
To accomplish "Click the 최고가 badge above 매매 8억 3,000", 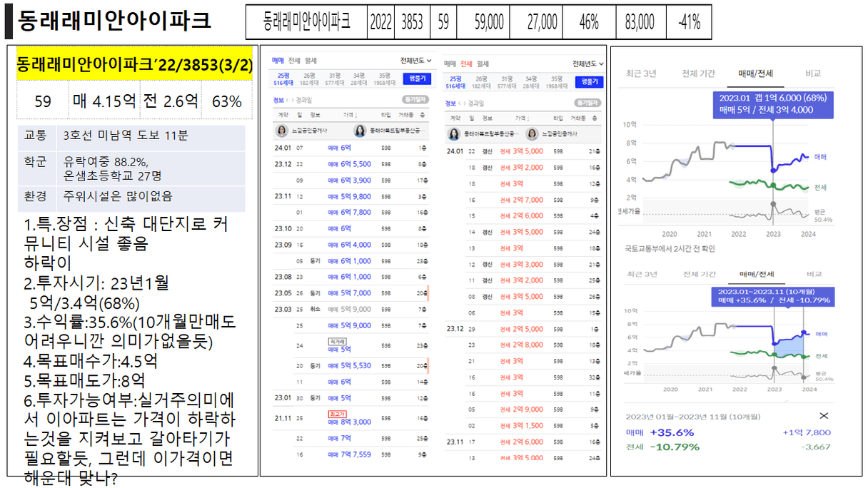I will pyautogui.click(x=336, y=413).
